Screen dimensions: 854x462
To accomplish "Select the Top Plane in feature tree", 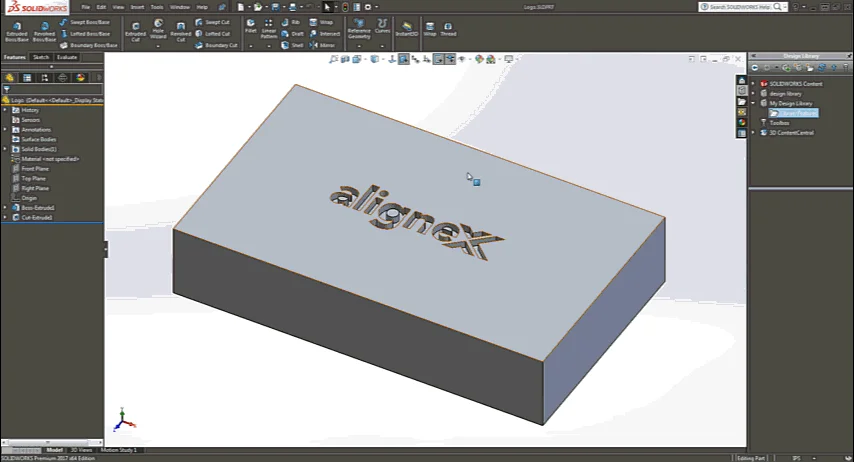I will coord(34,178).
